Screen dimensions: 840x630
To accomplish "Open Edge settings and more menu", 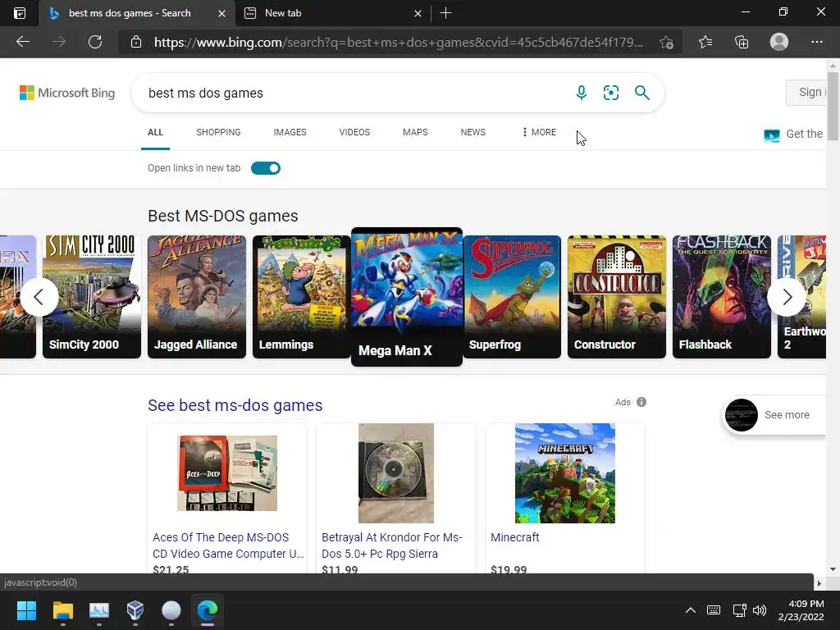I will pyautogui.click(x=816, y=42).
